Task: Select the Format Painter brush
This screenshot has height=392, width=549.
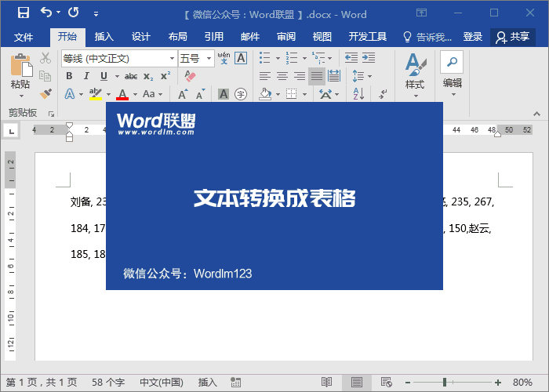Action: coord(45,93)
